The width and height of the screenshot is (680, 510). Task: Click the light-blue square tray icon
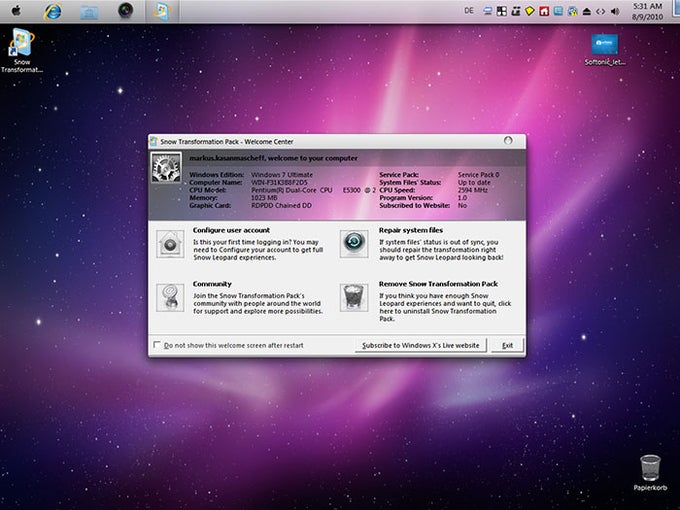tap(558, 11)
